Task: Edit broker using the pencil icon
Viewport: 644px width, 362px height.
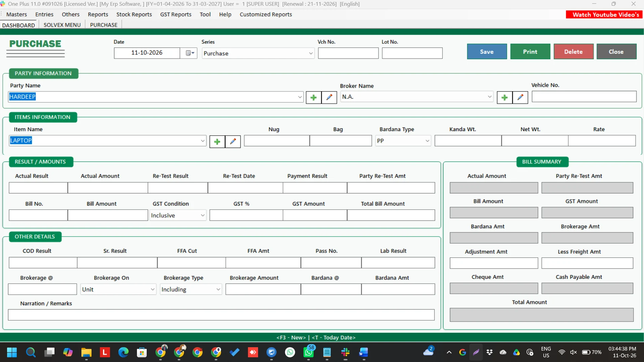Action: click(x=520, y=98)
